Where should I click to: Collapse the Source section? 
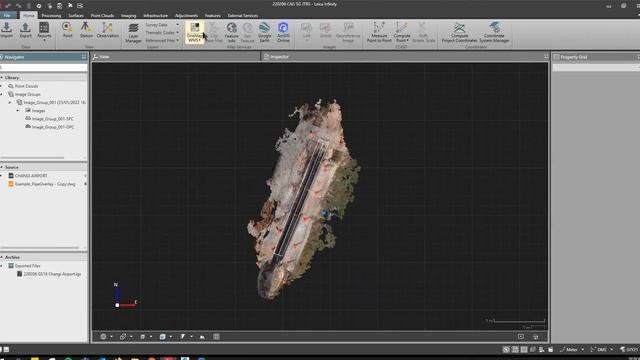point(2,167)
